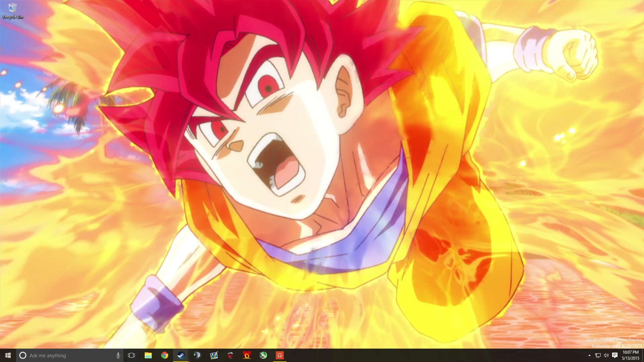
Task: Open the dark red emblem taskbar app
Action: coord(230,355)
